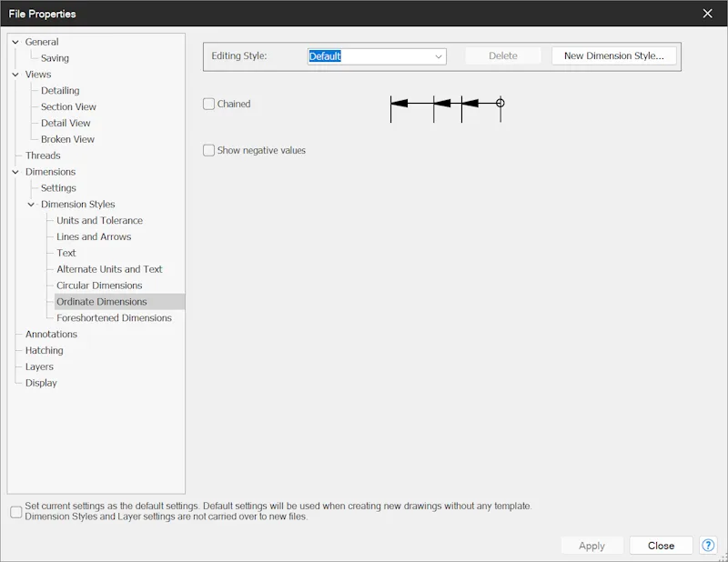Open the Editing Style dropdown
This screenshot has width=728, height=562.
tap(377, 56)
